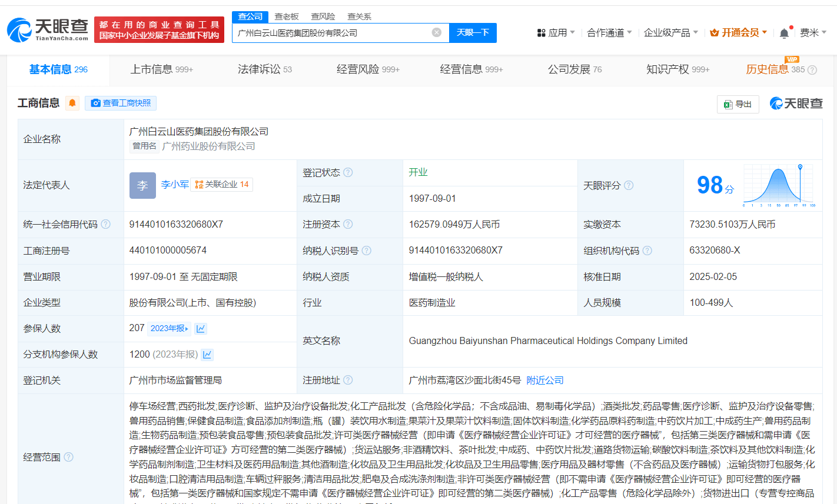Select the 查老板 search tab

pyautogui.click(x=287, y=16)
